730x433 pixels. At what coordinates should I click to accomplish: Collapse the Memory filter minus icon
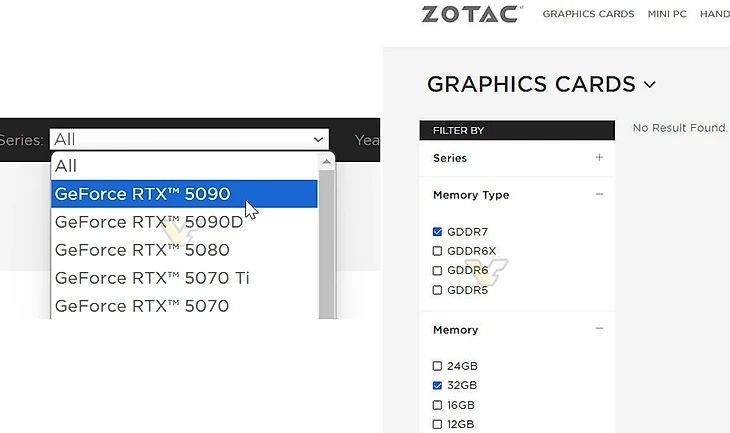599,329
